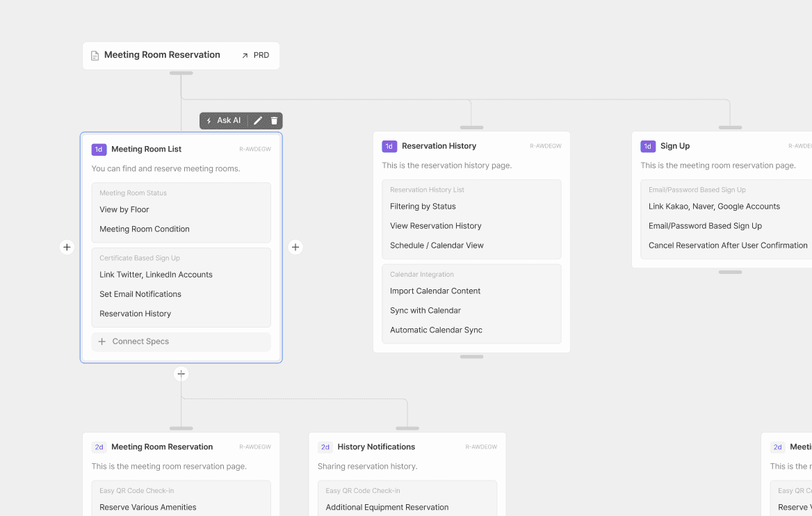Click the 1d badge on Meeting Room List card
This screenshot has width=812, height=516.
[x=99, y=150]
